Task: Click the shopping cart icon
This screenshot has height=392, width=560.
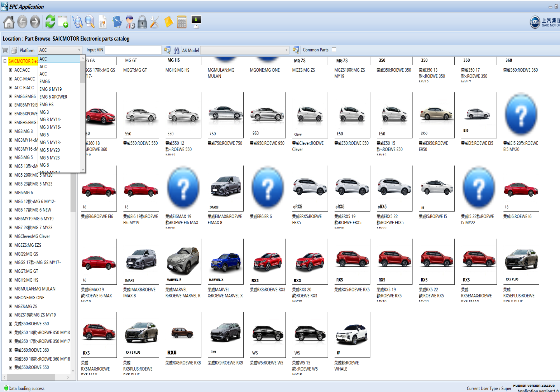Action: click(x=5, y=50)
